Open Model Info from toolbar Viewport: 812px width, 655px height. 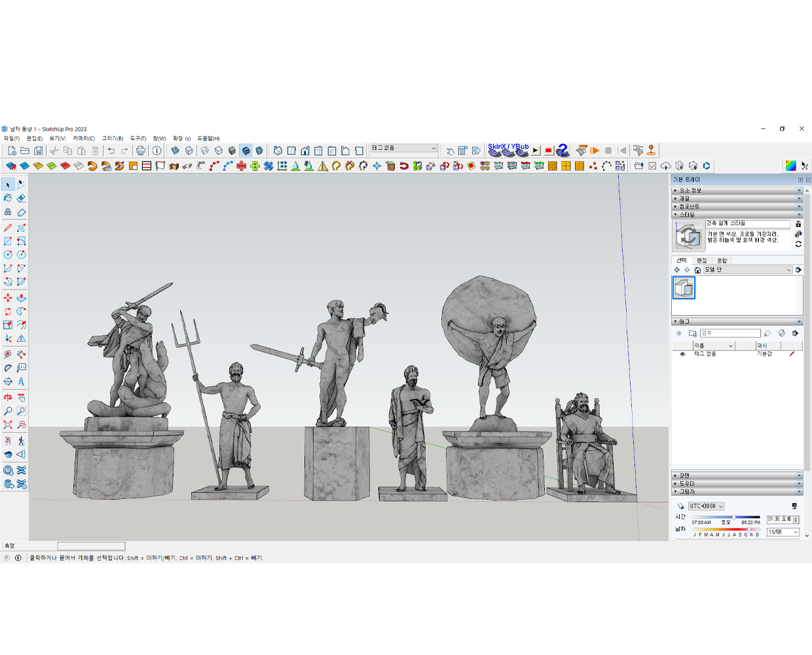click(x=157, y=151)
